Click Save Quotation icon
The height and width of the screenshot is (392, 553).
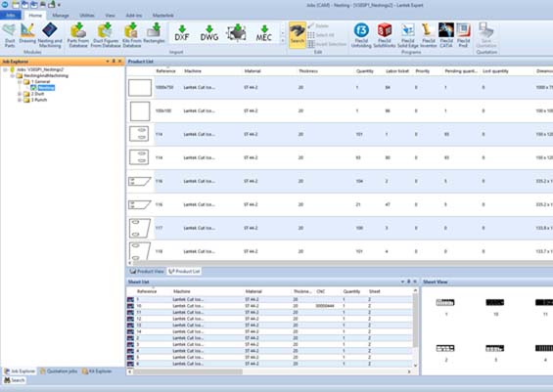tap(486, 35)
